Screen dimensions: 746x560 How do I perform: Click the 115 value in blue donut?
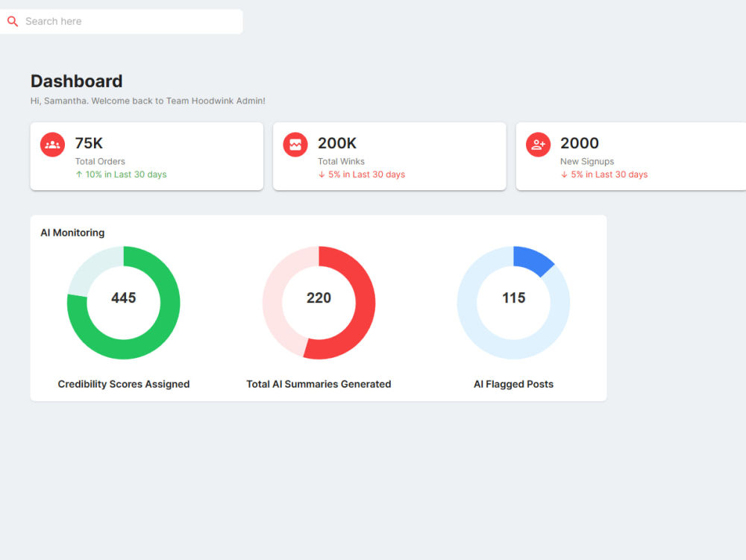coord(514,298)
